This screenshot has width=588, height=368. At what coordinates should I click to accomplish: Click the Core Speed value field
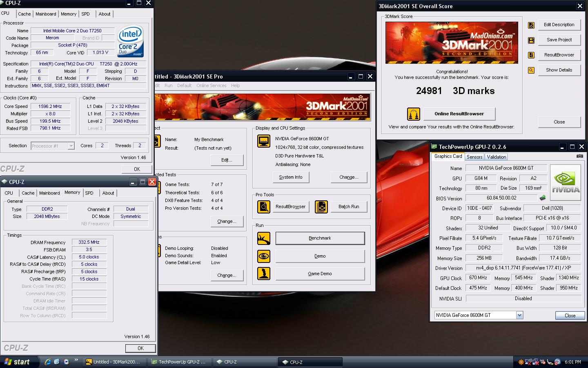[50, 106]
